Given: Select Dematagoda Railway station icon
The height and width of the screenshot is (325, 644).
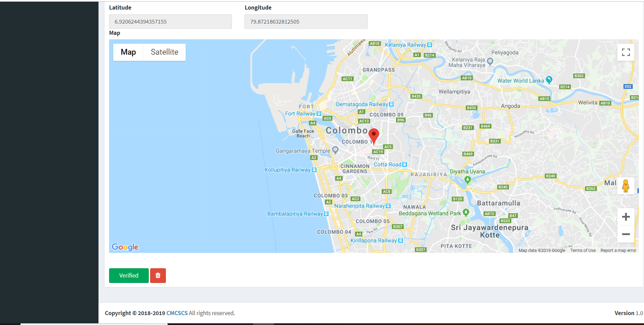Looking at the screenshot, I should [x=391, y=104].
